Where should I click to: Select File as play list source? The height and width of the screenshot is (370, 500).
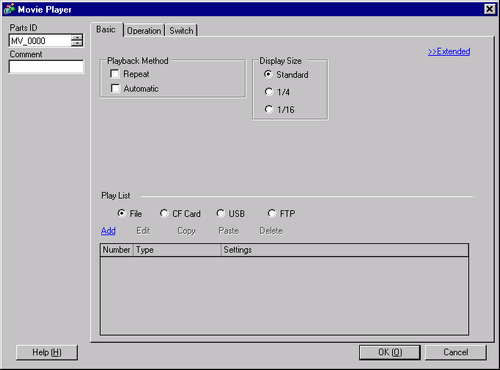[x=122, y=213]
